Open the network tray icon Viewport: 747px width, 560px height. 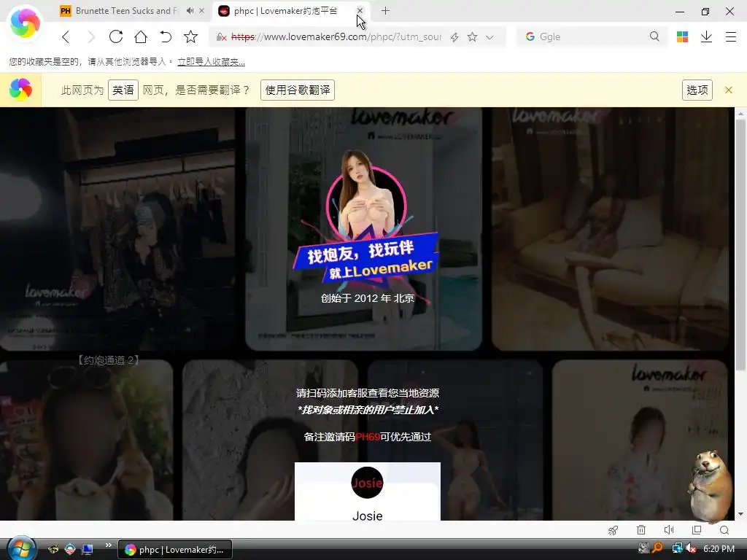pyautogui.click(x=676, y=548)
